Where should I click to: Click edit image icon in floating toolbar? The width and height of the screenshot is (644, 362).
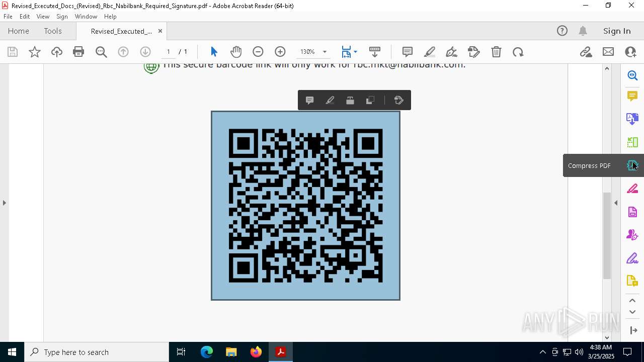(x=399, y=100)
